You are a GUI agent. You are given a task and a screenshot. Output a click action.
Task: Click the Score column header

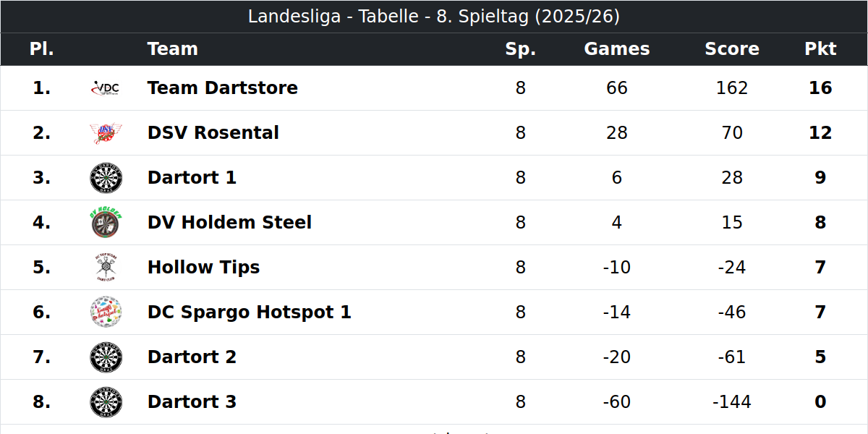point(732,49)
